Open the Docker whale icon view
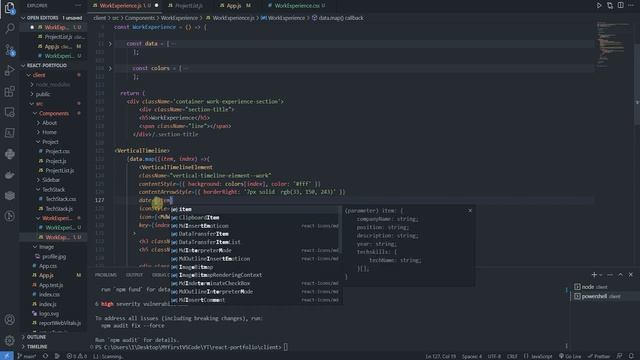640x360 pixels. pos(10,175)
